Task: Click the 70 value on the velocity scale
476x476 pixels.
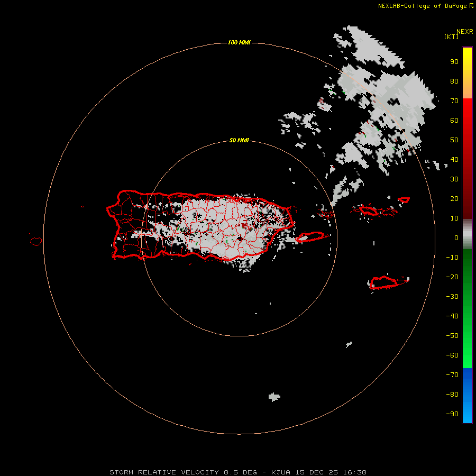Action: pos(454,101)
